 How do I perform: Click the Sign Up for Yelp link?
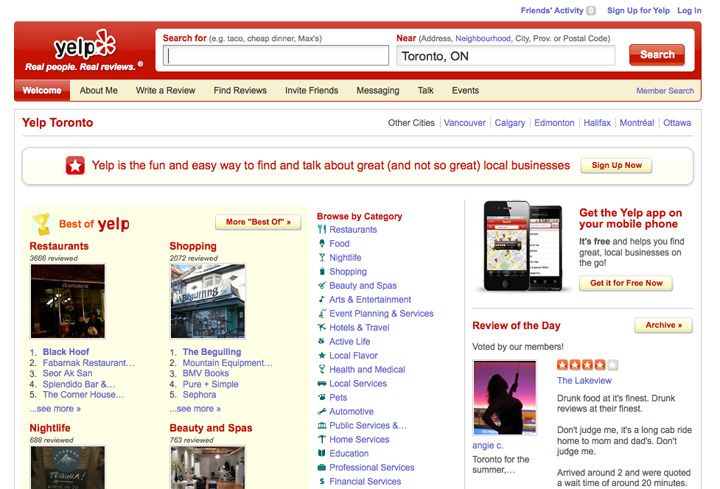point(638,10)
